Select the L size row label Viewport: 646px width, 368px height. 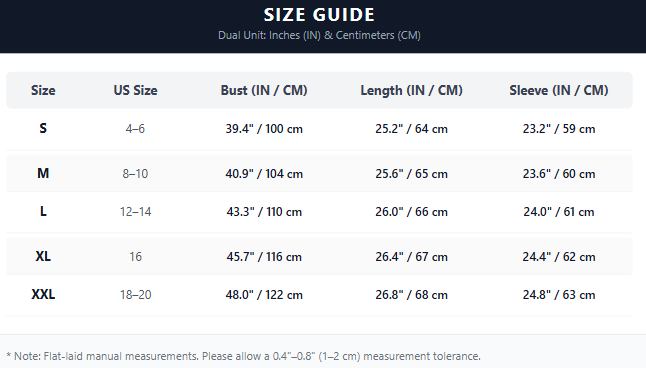pyautogui.click(x=43, y=212)
